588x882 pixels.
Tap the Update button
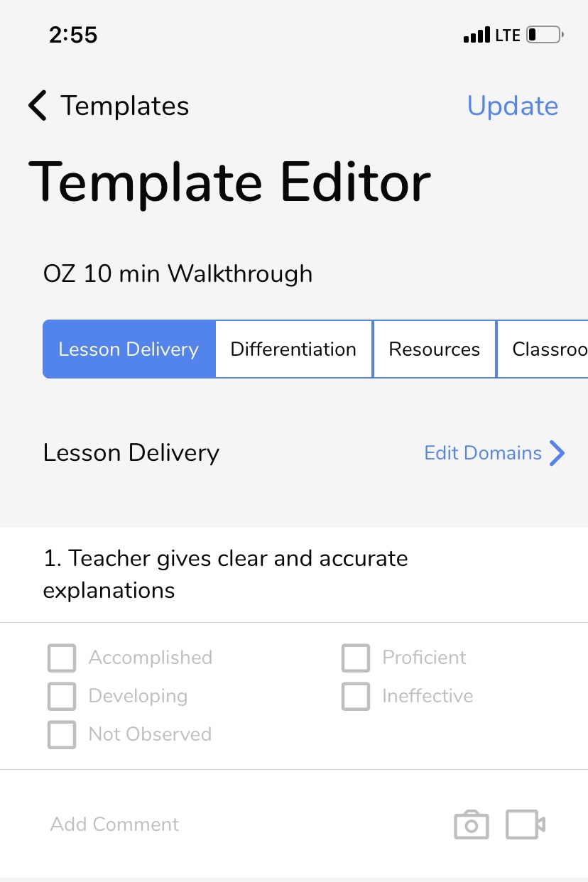point(513,105)
